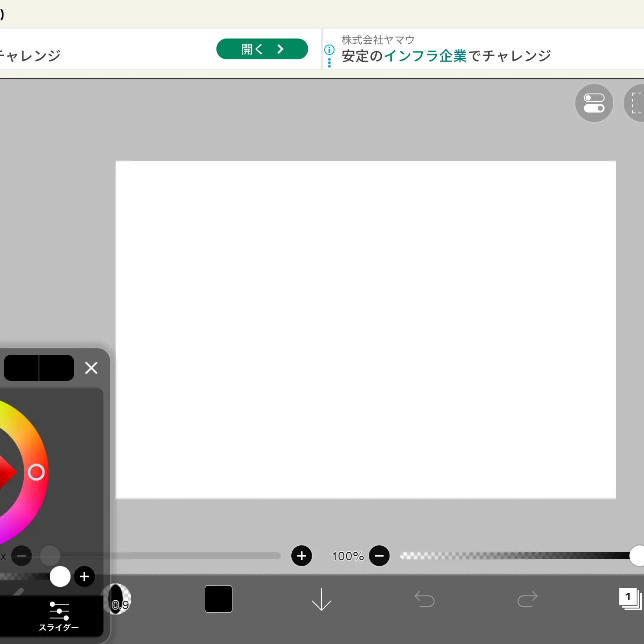
Task: Close the color picker panel
Action: pyautogui.click(x=91, y=368)
